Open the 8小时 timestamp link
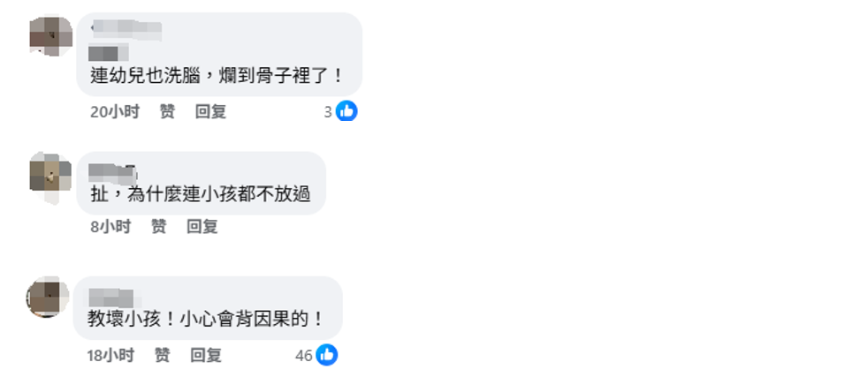 pyautogui.click(x=110, y=226)
